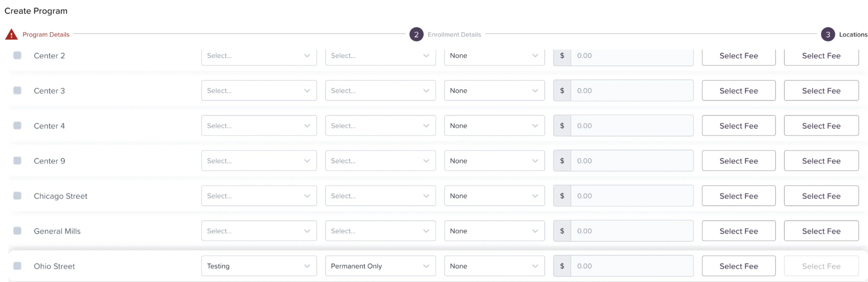Click the dollar sign in Chicago Street row
Image resolution: width=868 pixels, height=282 pixels.
pyautogui.click(x=562, y=196)
